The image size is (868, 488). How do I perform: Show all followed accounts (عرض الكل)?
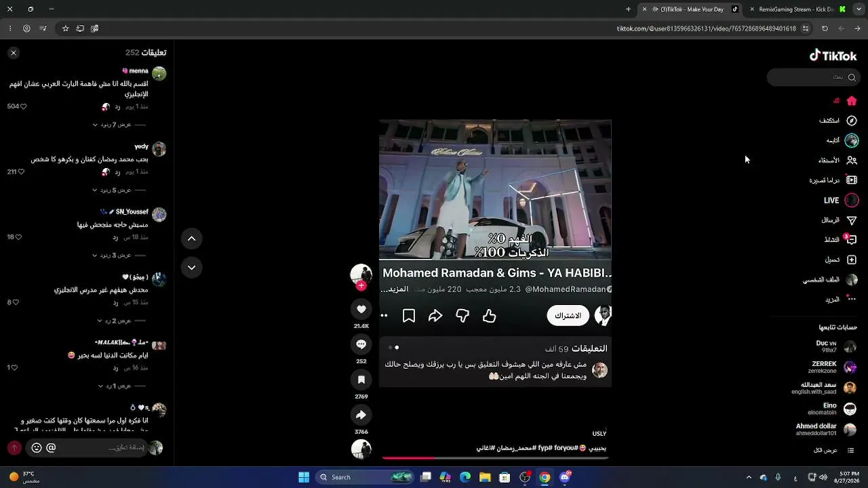click(834, 451)
